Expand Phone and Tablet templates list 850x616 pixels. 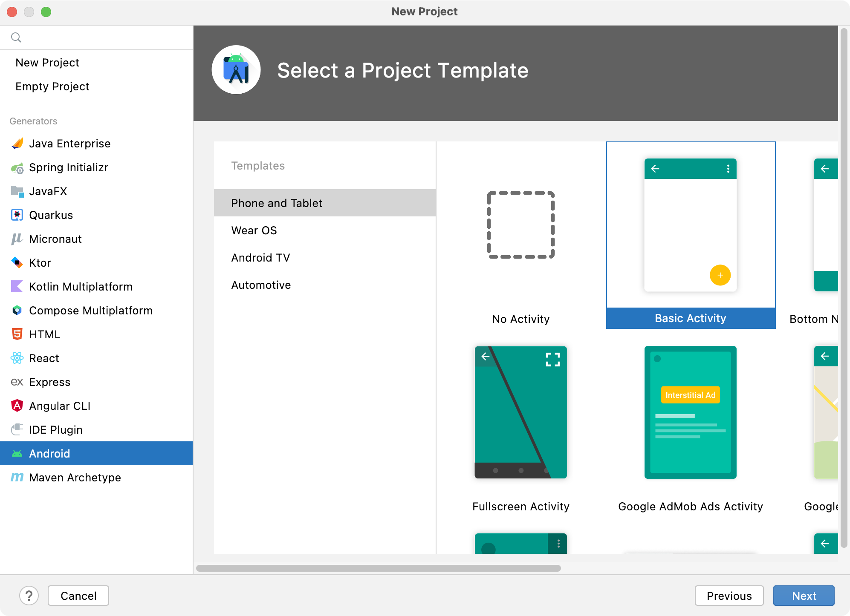click(277, 203)
